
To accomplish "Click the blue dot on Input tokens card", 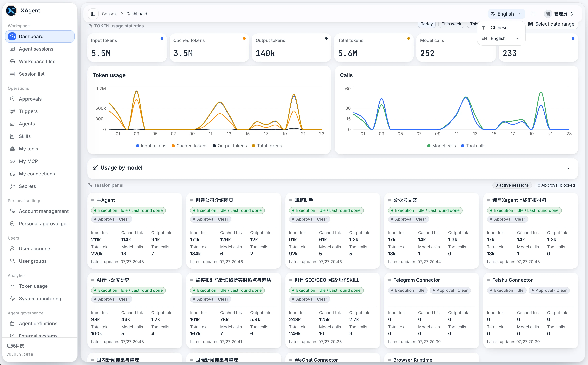I will [162, 39].
